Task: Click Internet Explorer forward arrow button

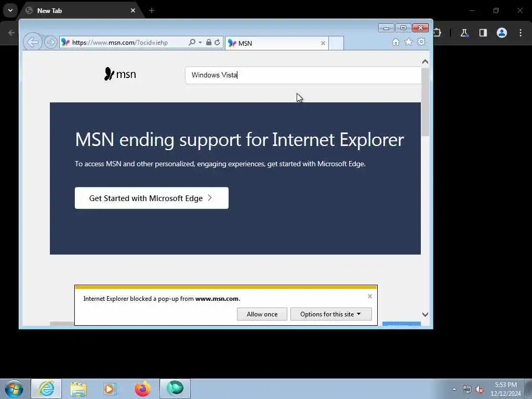Action: point(50,43)
